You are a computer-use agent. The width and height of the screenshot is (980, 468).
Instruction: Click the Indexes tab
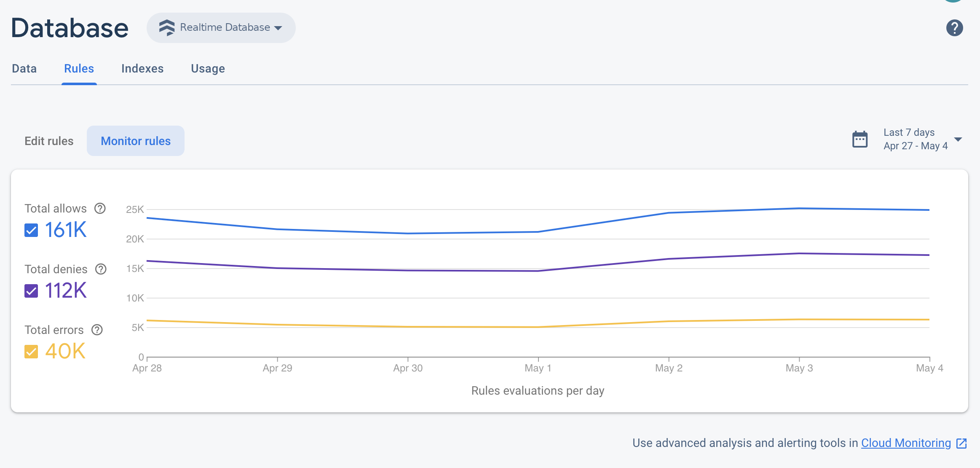pyautogui.click(x=142, y=68)
